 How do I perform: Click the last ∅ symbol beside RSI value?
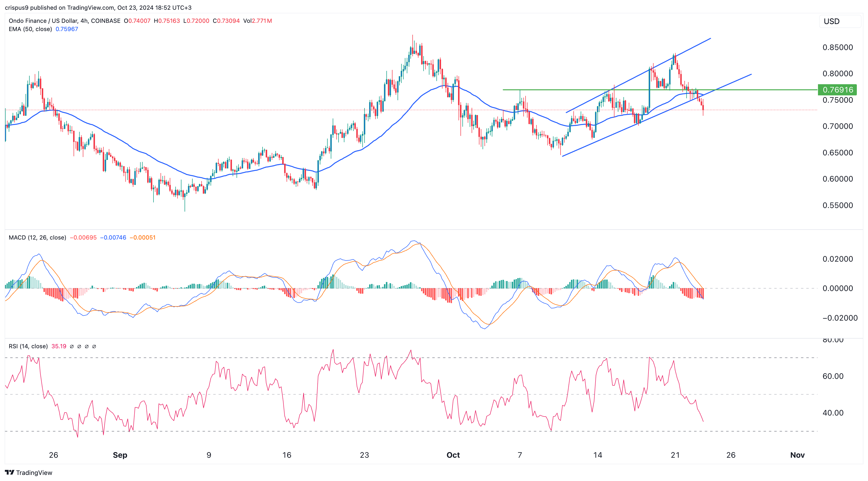[x=94, y=346]
